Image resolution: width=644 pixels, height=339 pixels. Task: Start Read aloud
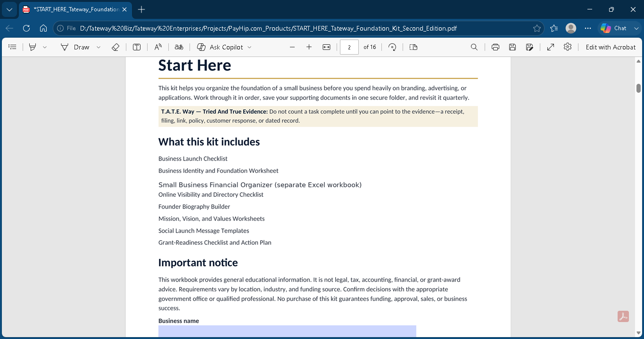(x=158, y=47)
